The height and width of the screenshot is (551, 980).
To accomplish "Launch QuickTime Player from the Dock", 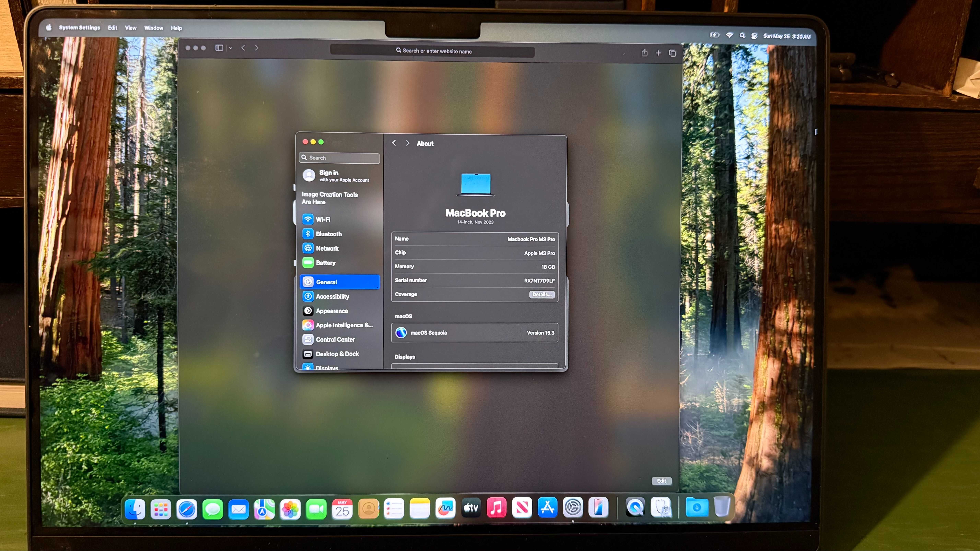I will (635, 507).
